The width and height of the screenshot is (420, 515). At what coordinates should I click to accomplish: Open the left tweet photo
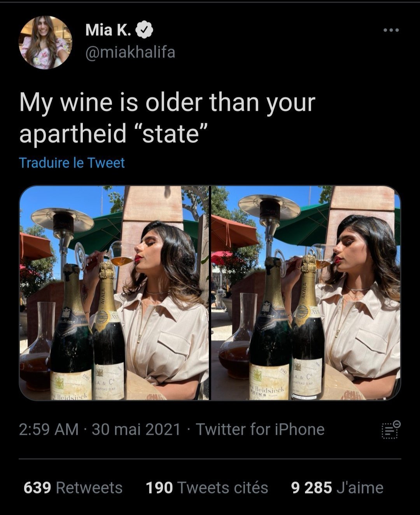[114, 293]
